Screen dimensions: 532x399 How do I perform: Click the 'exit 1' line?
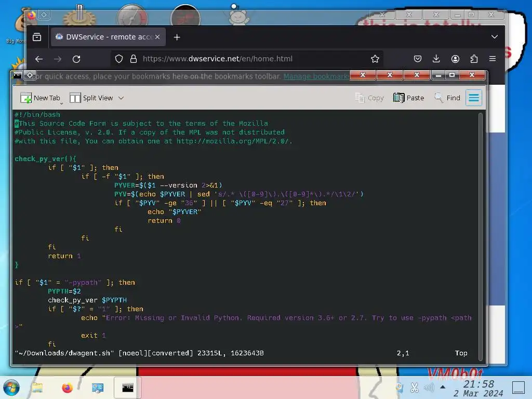tap(94, 335)
